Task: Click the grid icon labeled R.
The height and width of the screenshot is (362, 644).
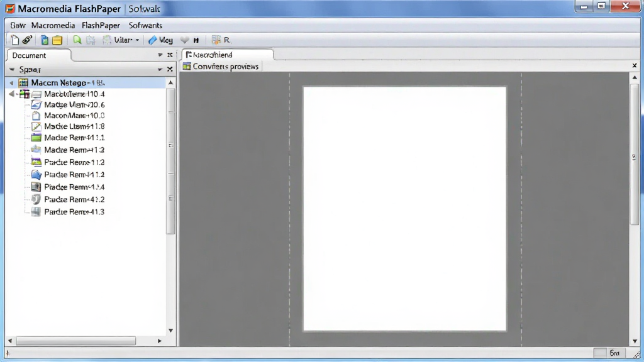Action: (x=221, y=40)
